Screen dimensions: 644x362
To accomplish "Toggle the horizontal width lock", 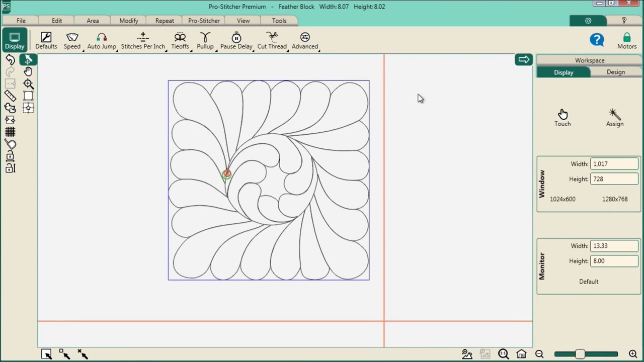I will pos(10,156).
